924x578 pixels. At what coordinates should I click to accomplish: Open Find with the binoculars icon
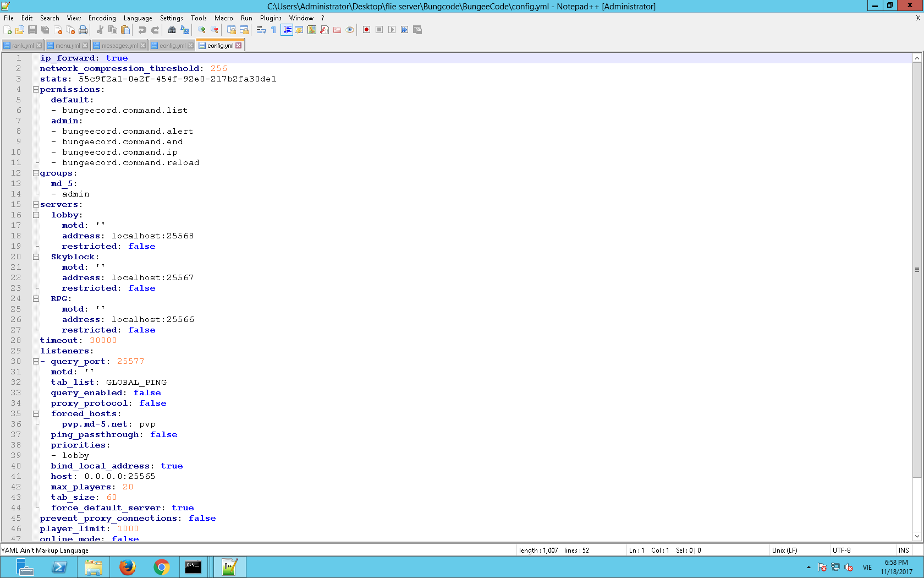pyautogui.click(x=172, y=30)
